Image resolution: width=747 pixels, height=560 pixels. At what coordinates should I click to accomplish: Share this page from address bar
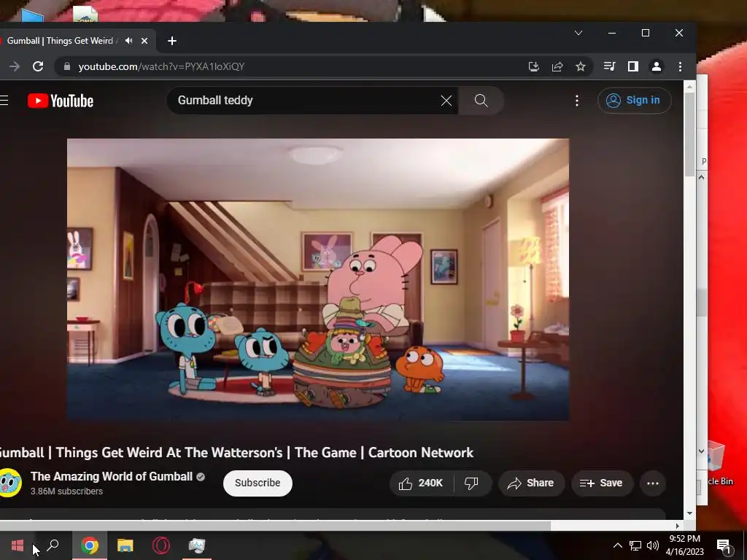point(557,66)
